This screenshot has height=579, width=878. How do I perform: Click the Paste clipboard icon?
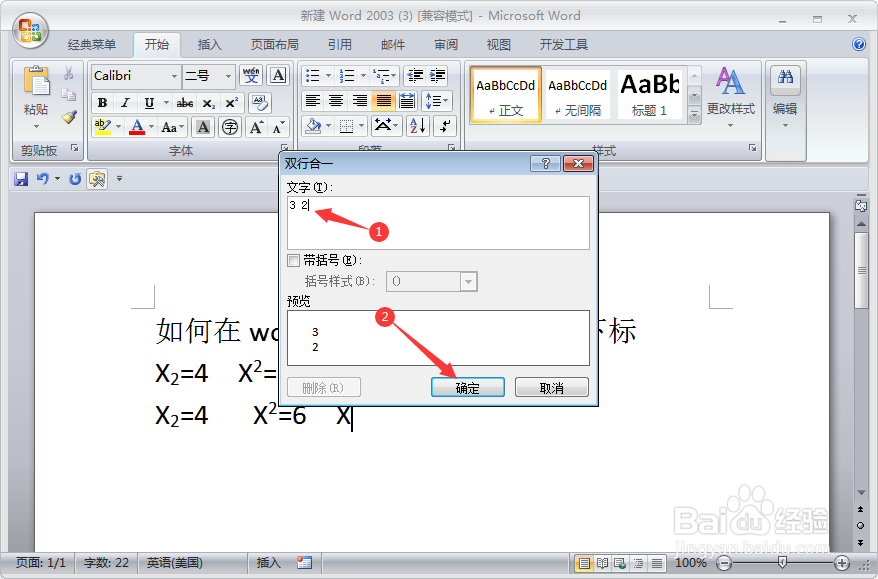(36, 81)
